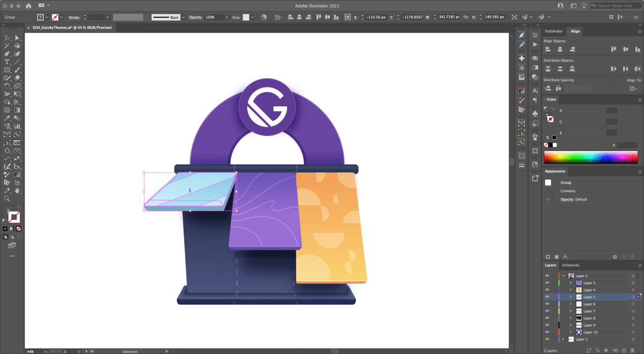
Task: Switch to the Pathfinder tab
Action: point(554,32)
